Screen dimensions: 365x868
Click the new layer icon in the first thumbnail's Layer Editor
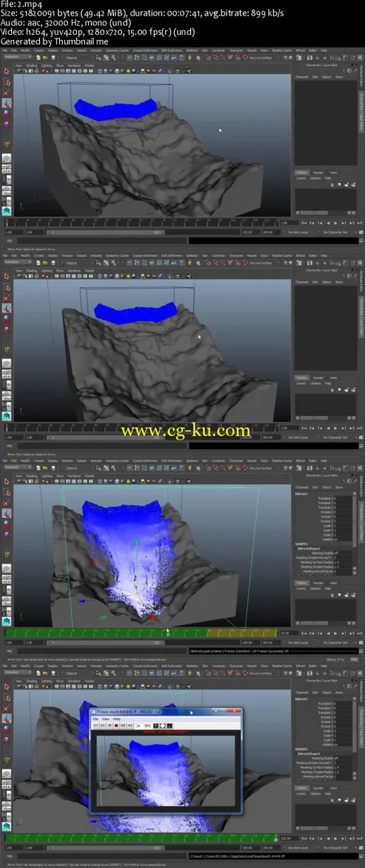(347, 185)
